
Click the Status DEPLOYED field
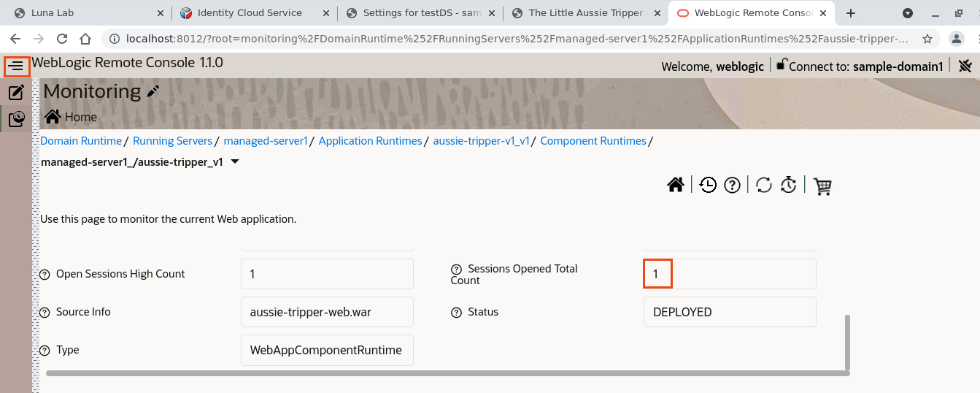(730, 312)
